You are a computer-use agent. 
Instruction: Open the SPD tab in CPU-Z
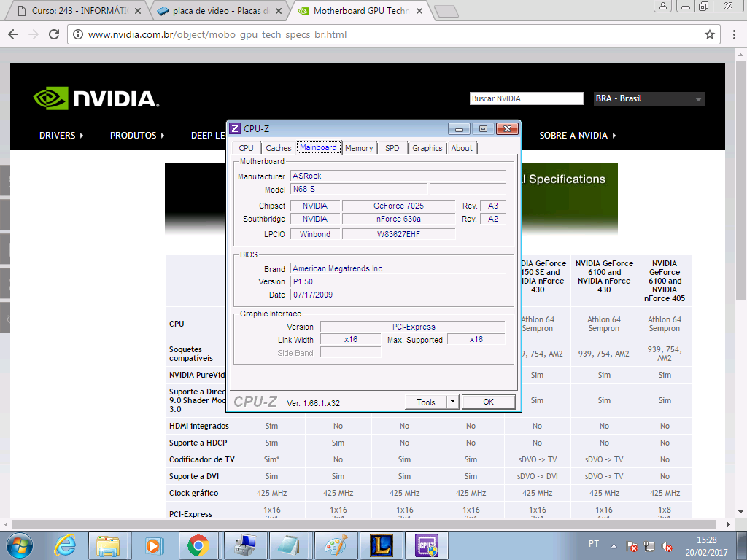click(x=392, y=148)
